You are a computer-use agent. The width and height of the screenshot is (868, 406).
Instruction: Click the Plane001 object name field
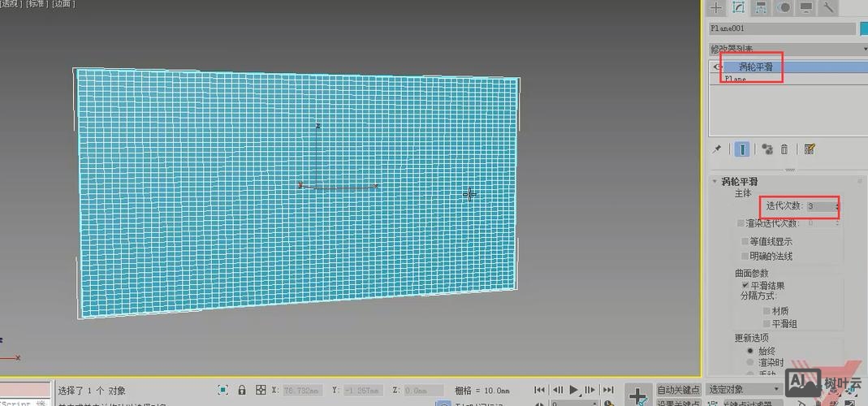(x=782, y=28)
